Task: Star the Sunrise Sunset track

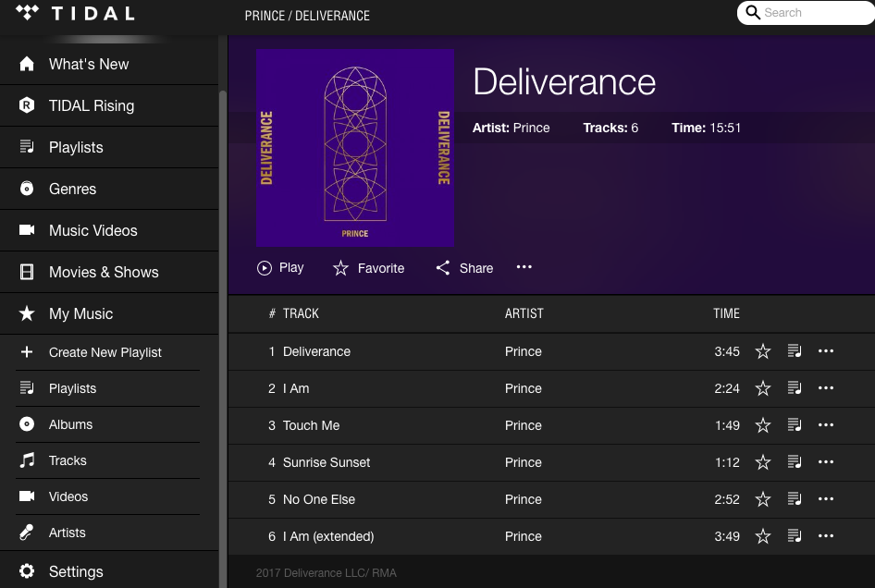Action: tap(763, 462)
